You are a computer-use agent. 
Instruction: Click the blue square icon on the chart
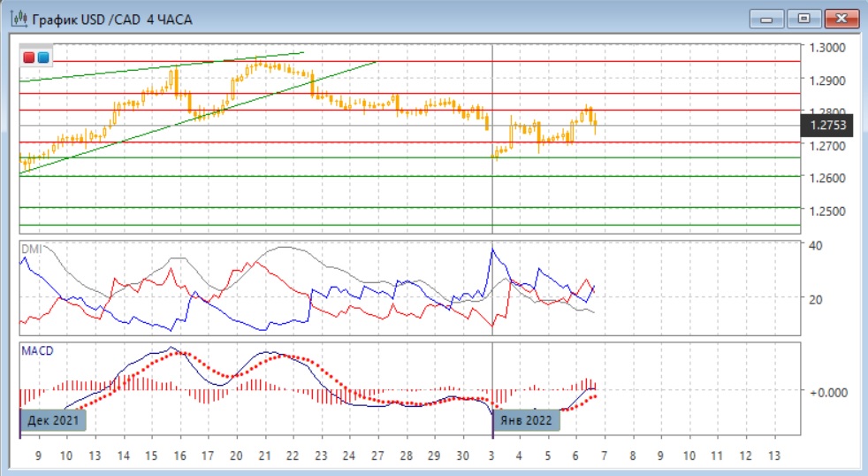point(42,58)
